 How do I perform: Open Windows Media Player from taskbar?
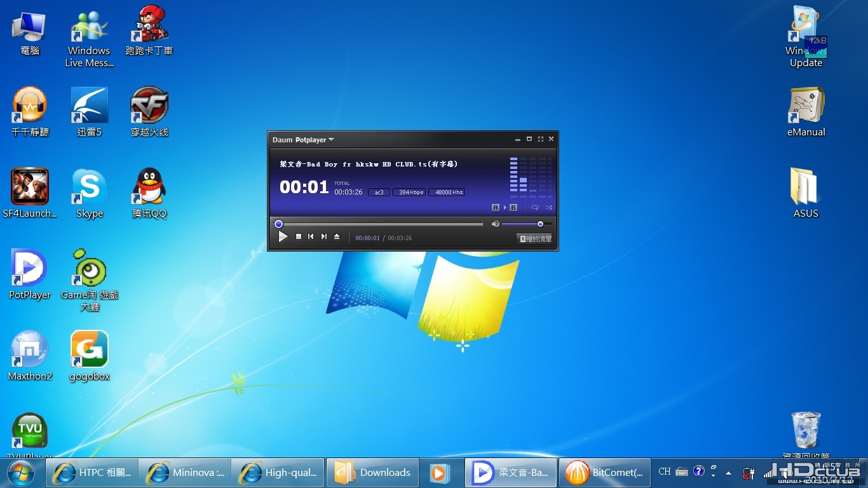click(440, 473)
